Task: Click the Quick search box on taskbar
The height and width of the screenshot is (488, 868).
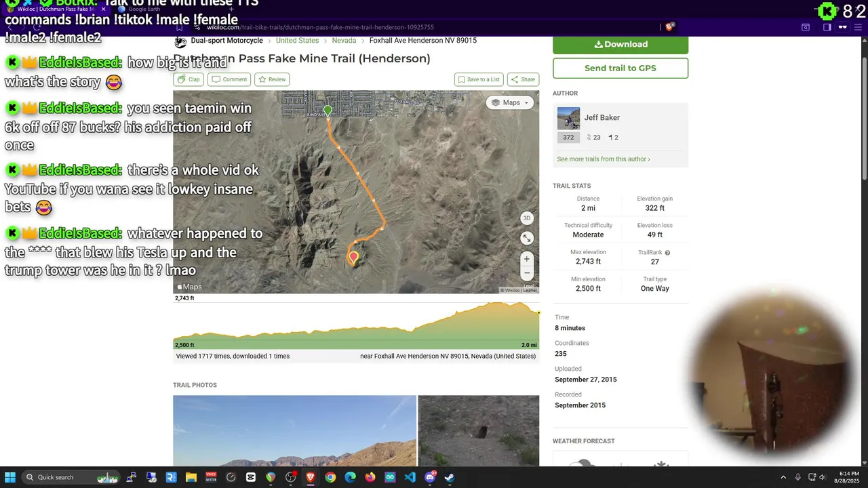Action: pyautogui.click(x=71, y=477)
